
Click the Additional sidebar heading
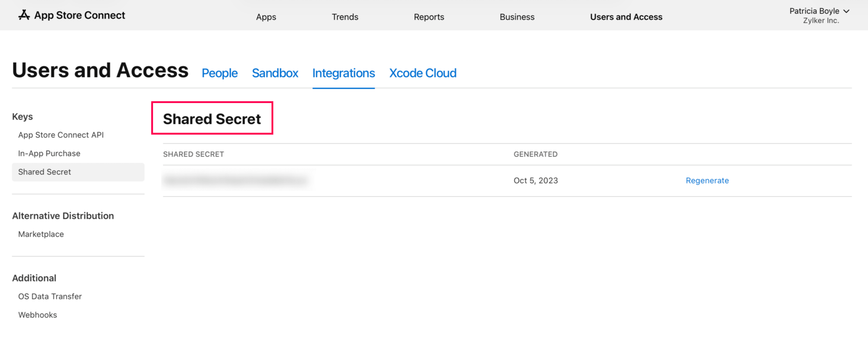pyautogui.click(x=34, y=278)
